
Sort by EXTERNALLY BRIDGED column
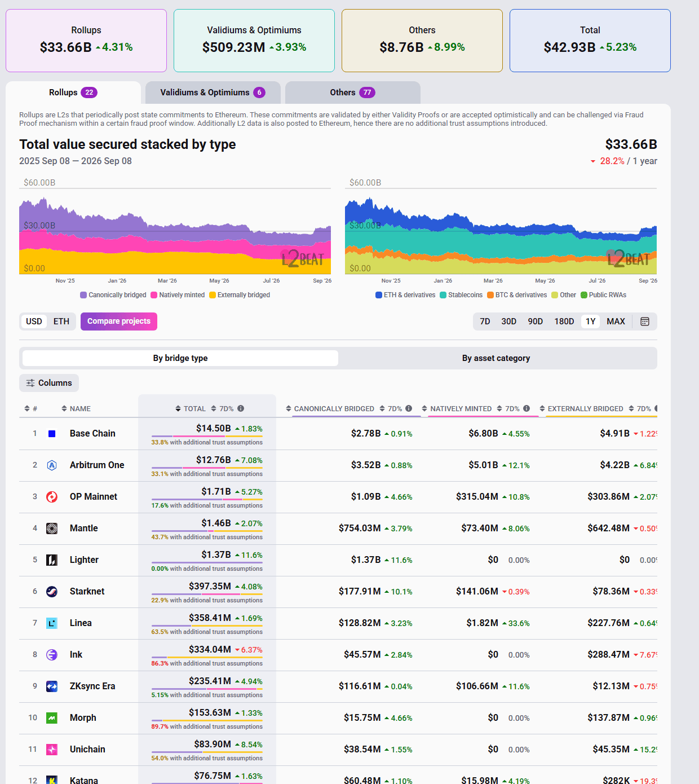pos(581,409)
